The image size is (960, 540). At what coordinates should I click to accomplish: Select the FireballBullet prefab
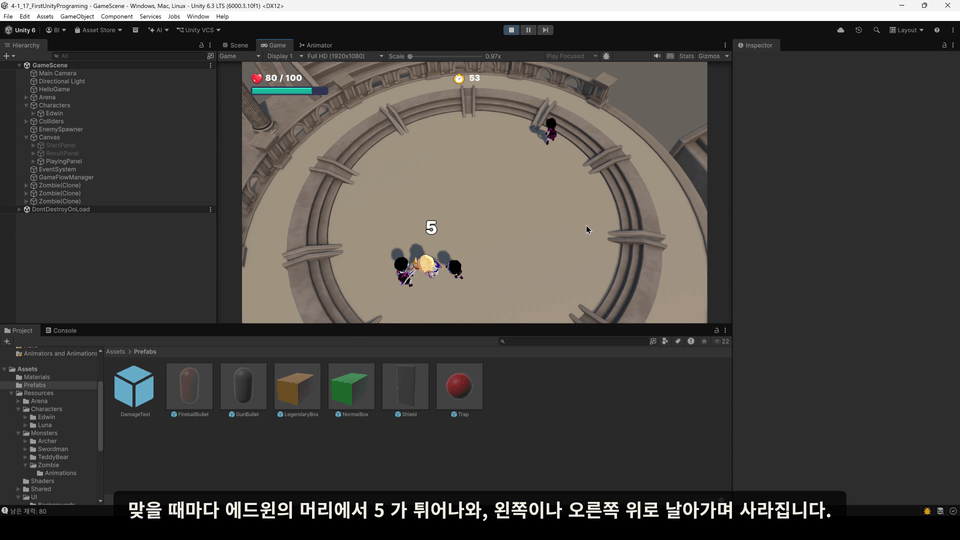[x=189, y=390]
